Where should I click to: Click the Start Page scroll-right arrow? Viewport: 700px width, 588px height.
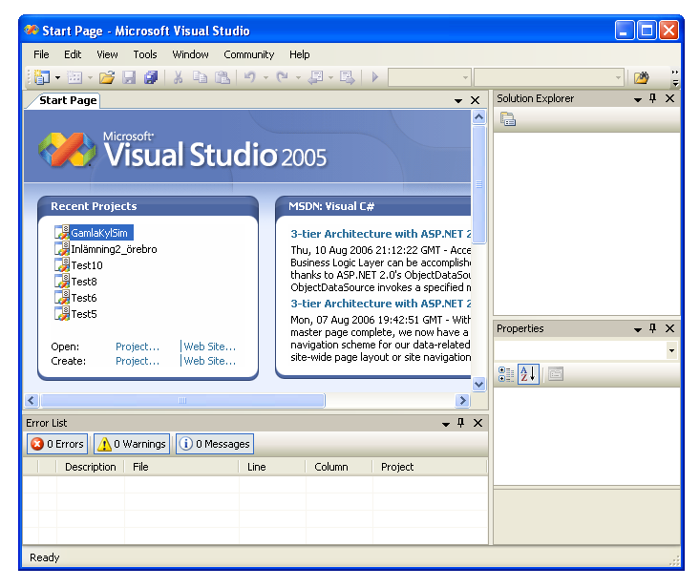click(x=462, y=400)
